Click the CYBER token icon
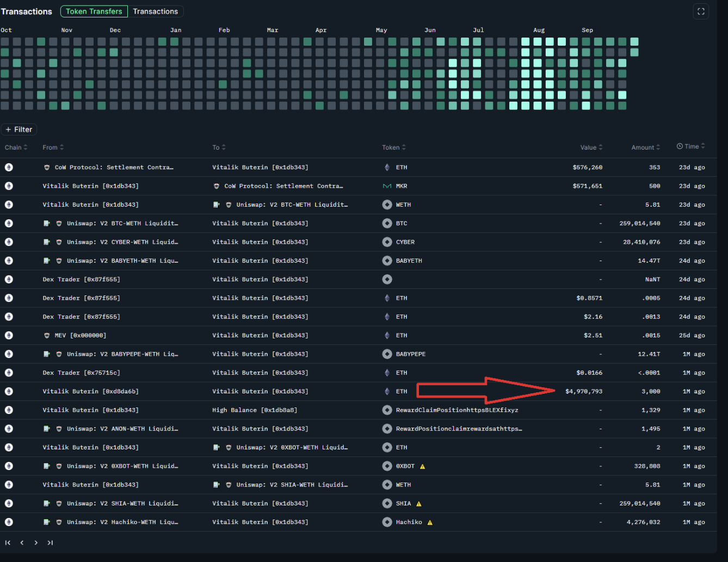728x562 pixels. pos(387,242)
